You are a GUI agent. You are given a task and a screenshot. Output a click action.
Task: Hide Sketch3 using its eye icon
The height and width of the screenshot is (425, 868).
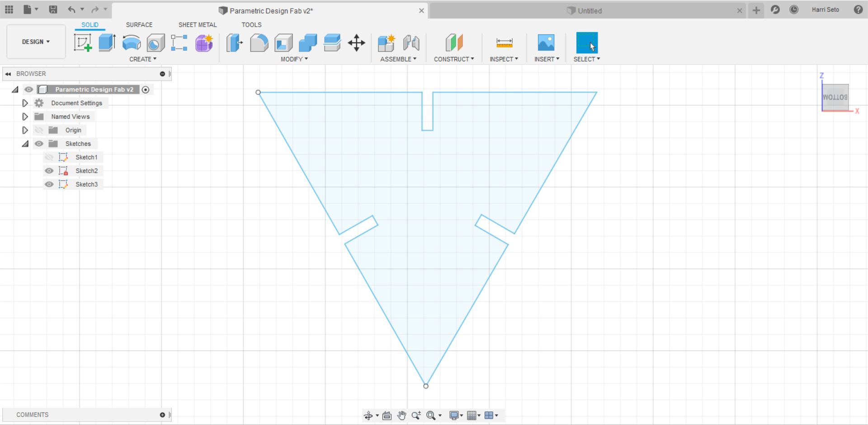49,184
